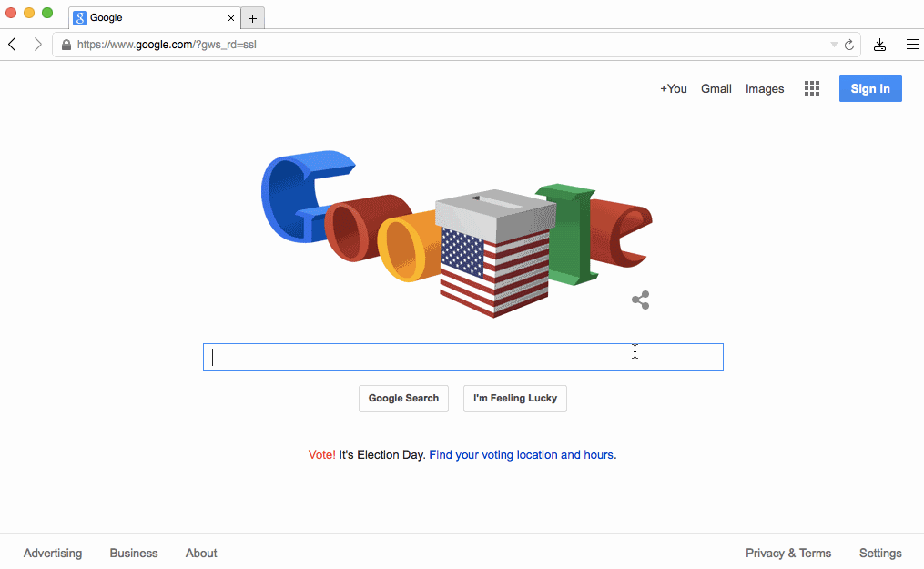The width and height of the screenshot is (924, 569).
Task: Click the forward navigation arrow
Action: click(x=36, y=44)
